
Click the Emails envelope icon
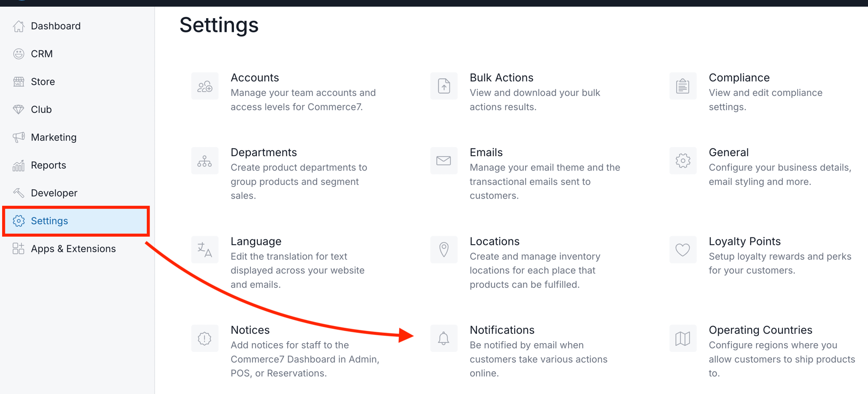click(444, 161)
